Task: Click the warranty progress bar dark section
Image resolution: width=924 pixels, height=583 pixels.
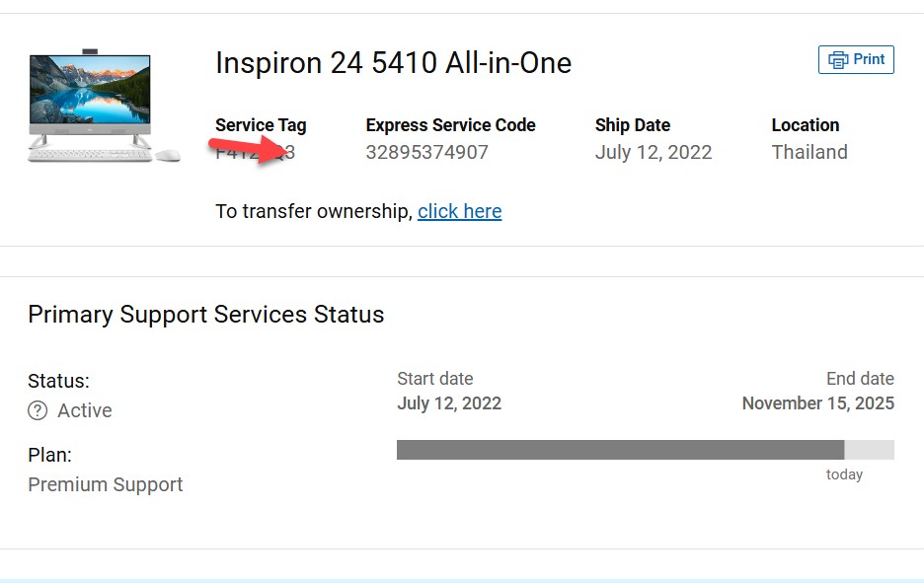Action: pos(620,450)
